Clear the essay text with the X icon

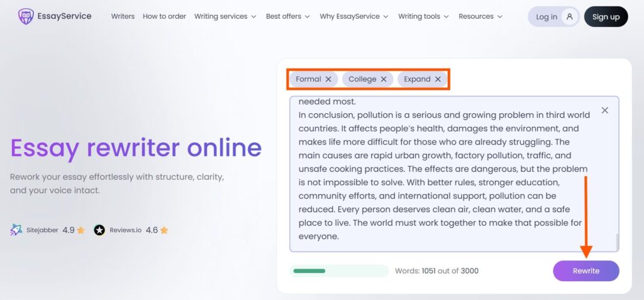coord(605,110)
